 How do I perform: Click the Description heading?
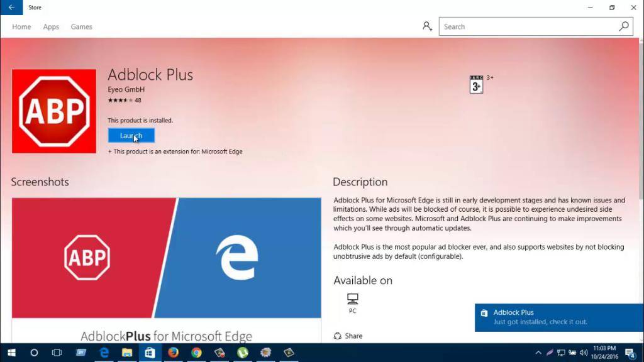[360, 182]
